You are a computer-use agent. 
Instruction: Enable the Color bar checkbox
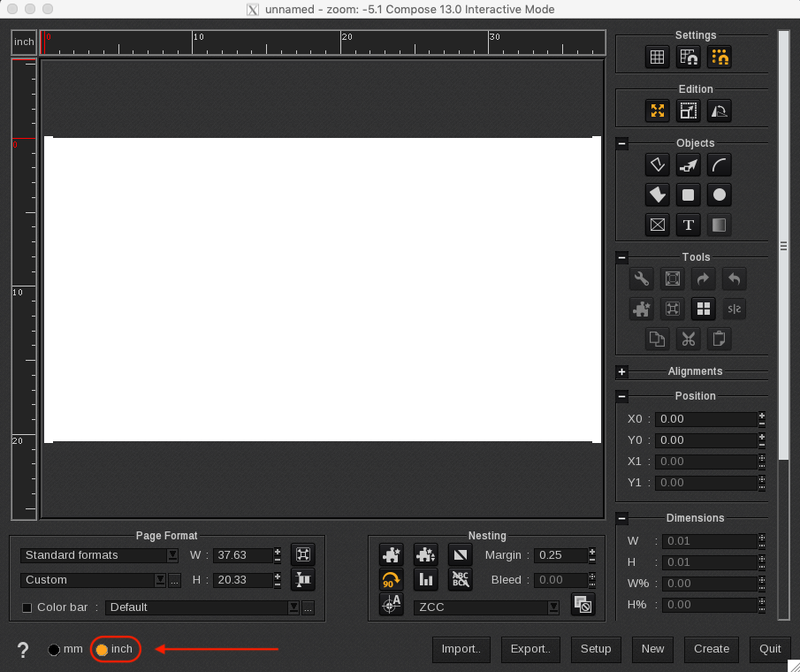[26, 607]
